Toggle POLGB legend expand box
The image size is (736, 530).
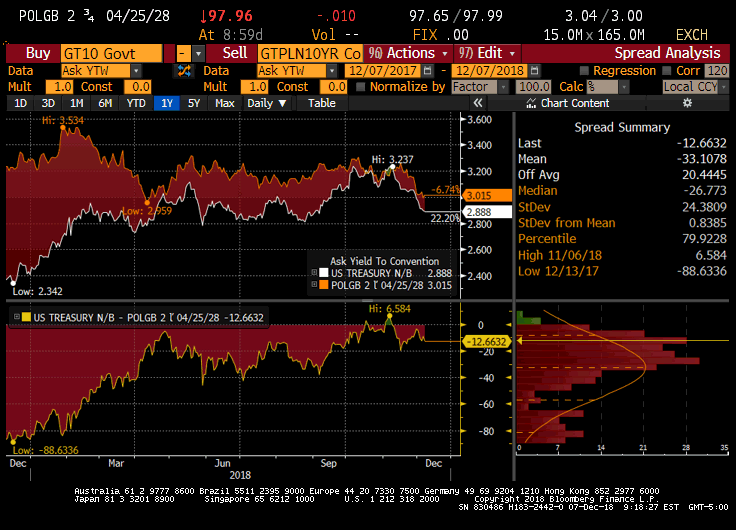(314, 284)
